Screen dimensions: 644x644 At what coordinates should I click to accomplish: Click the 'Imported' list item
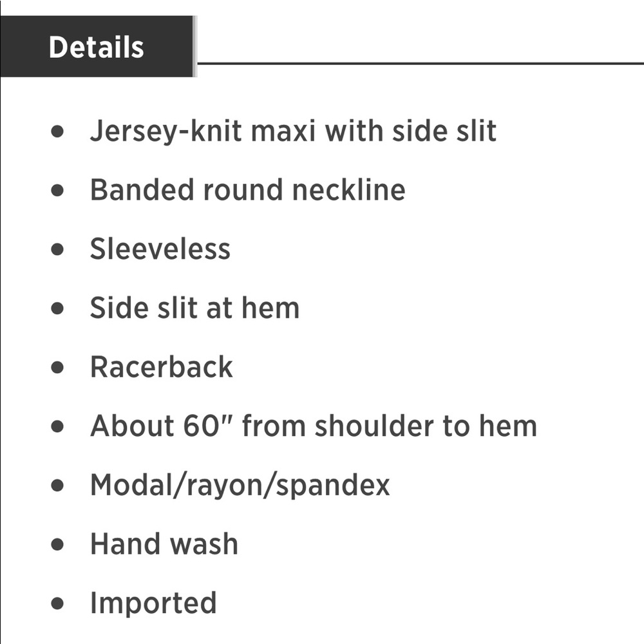pos(153,604)
